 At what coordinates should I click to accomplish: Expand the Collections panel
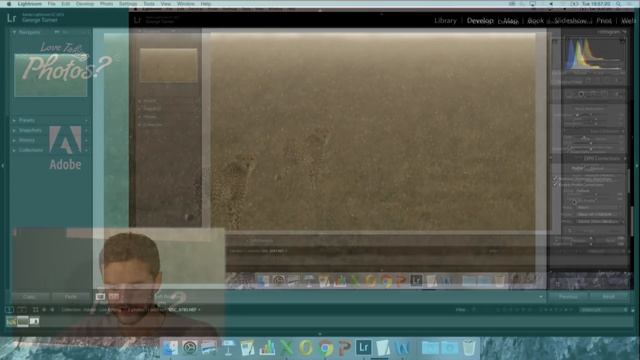14,150
